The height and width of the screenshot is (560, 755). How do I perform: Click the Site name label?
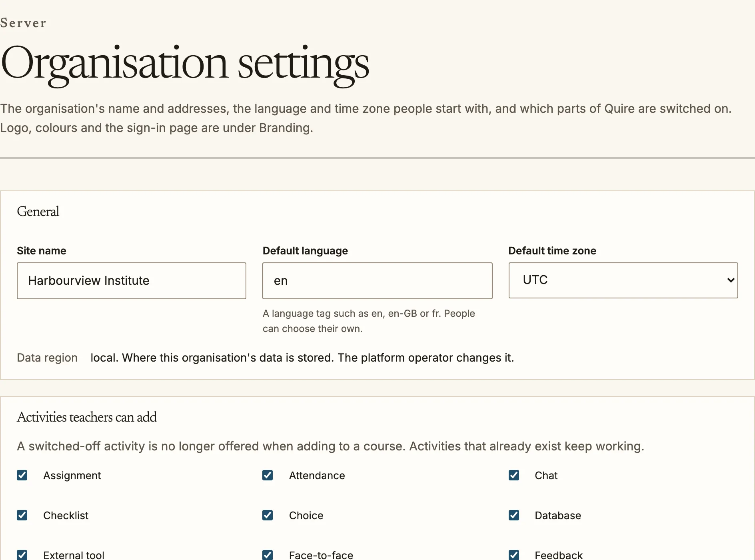tap(42, 251)
